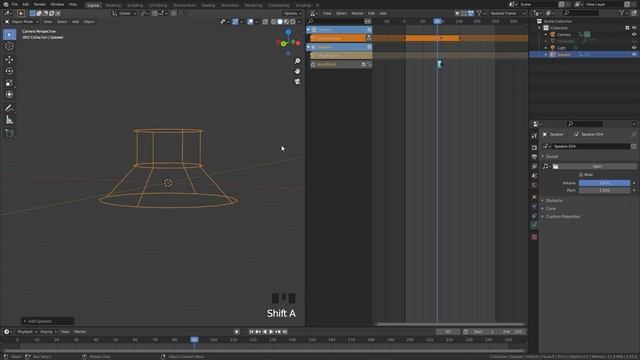Open the Window menu
Viewport: 640px width, 360px height.
(x=57, y=4)
